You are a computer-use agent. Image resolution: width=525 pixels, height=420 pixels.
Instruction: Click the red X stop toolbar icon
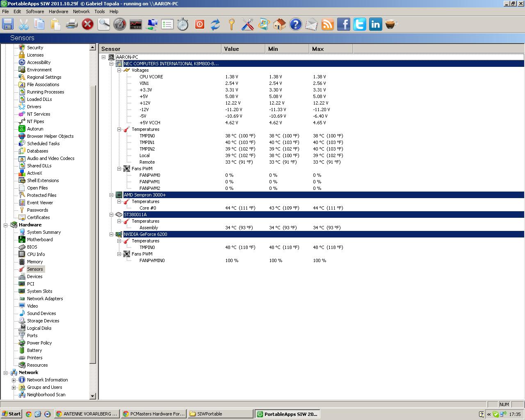(x=87, y=24)
